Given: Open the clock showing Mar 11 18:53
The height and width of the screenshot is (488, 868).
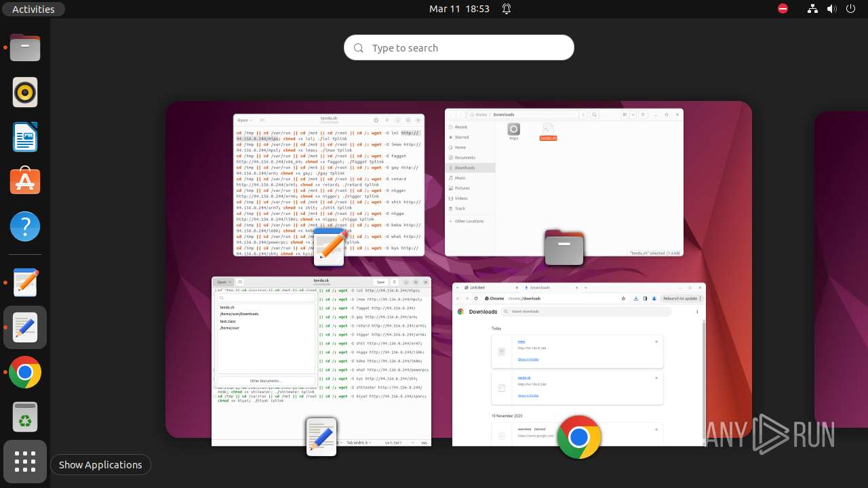Looking at the screenshot, I should click(459, 9).
